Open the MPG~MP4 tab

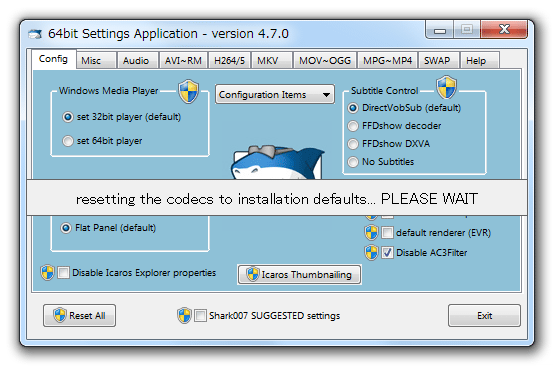pyautogui.click(x=388, y=60)
